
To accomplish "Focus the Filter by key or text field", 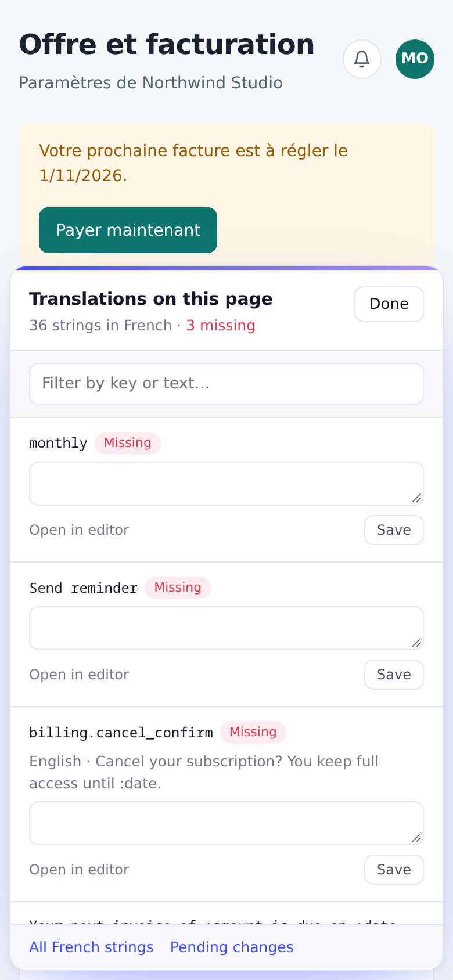I will [x=227, y=384].
